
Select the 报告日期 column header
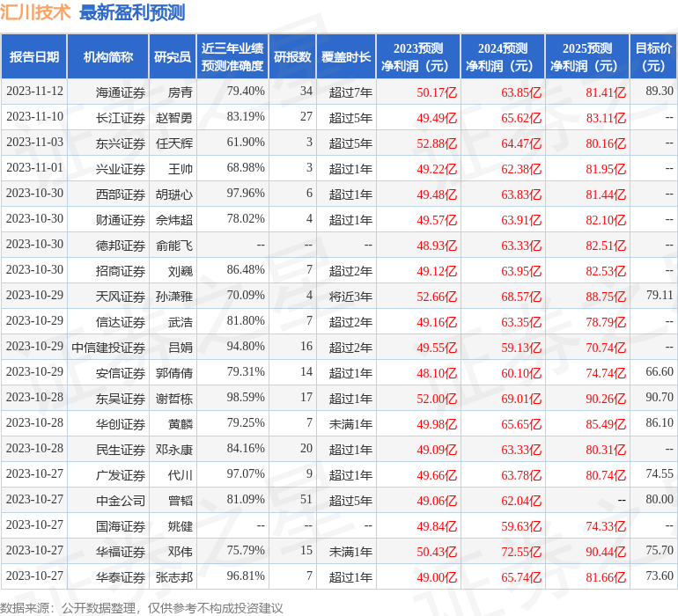pyautogui.click(x=34, y=57)
